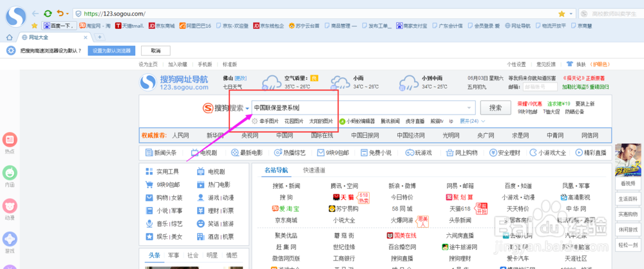Switch to the 头条 news tab
Screen dimensions: 644x269
pyautogui.click(x=154, y=255)
